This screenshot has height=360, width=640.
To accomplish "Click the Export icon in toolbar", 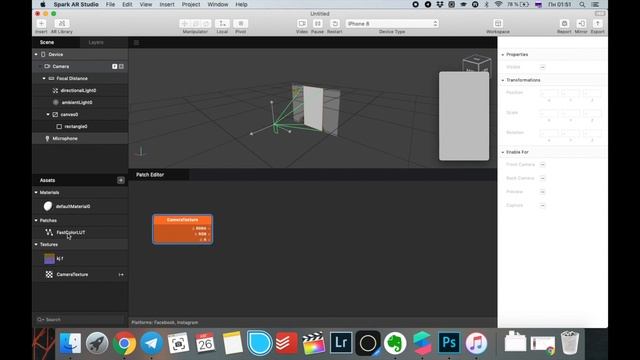I will pyautogui.click(x=597, y=23).
